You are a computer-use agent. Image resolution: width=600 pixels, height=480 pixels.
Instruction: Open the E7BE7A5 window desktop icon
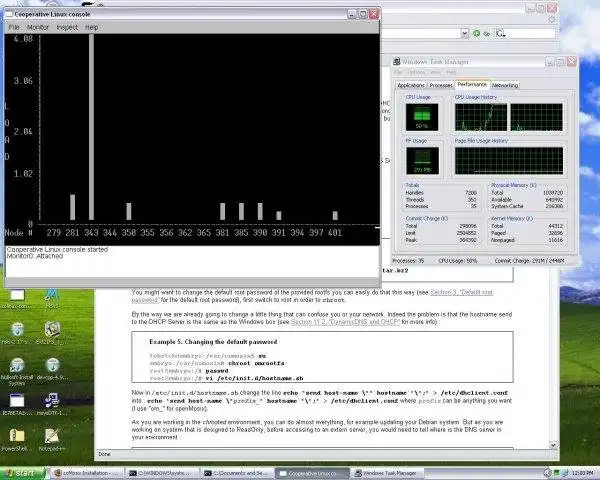tap(17, 404)
